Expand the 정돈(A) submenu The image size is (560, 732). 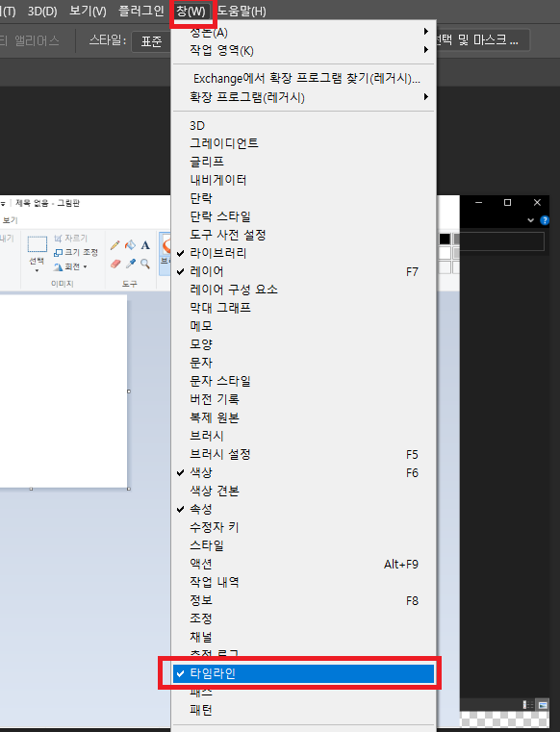tap(304, 32)
